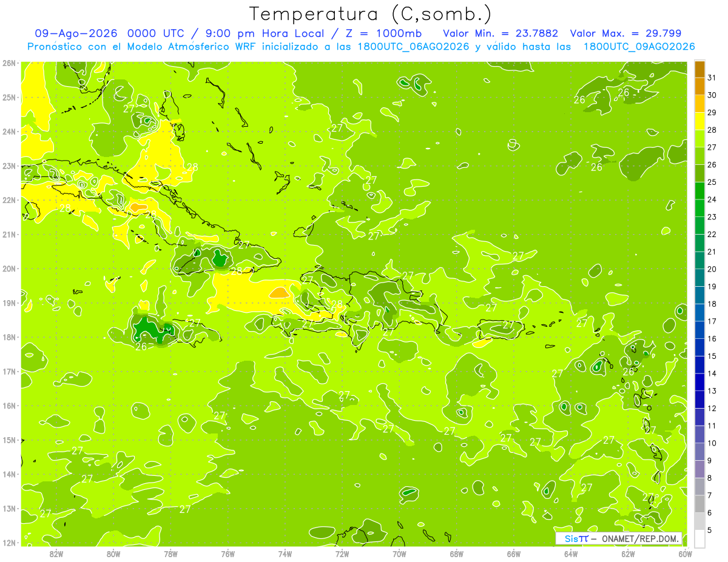
Task: Click the legend label '29'
Action: tap(712, 113)
